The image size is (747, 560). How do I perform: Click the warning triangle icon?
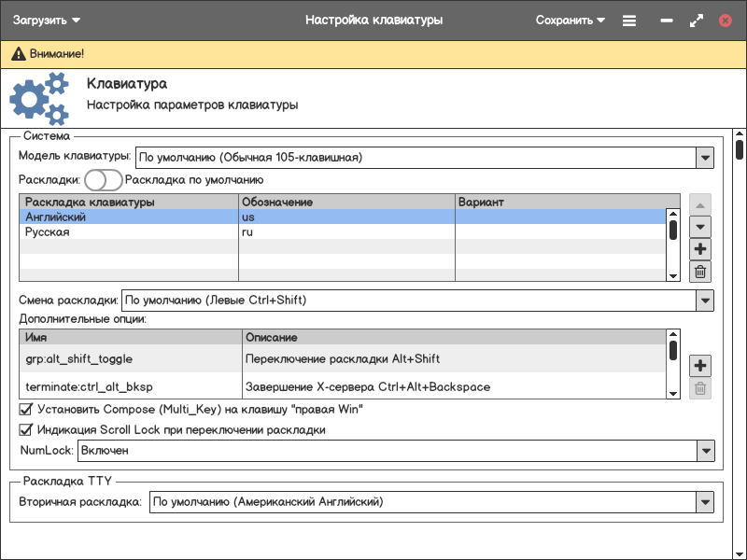(18, 55)
